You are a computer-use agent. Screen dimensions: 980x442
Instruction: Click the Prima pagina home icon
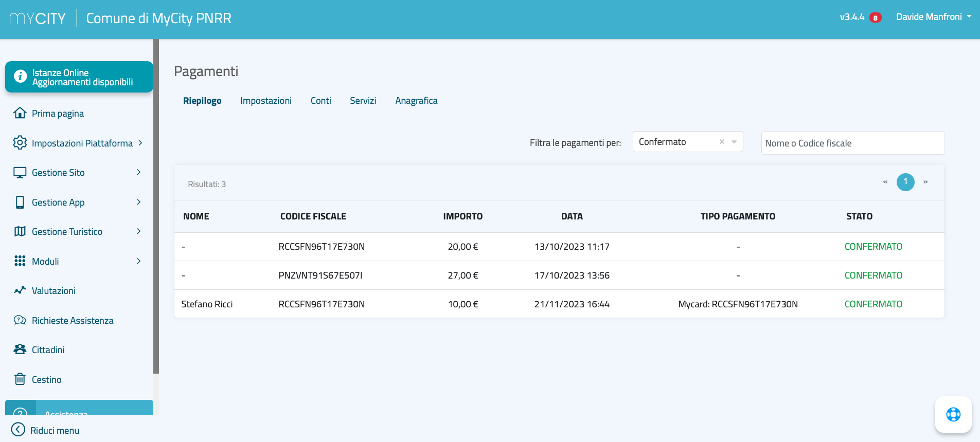point(20,113)
